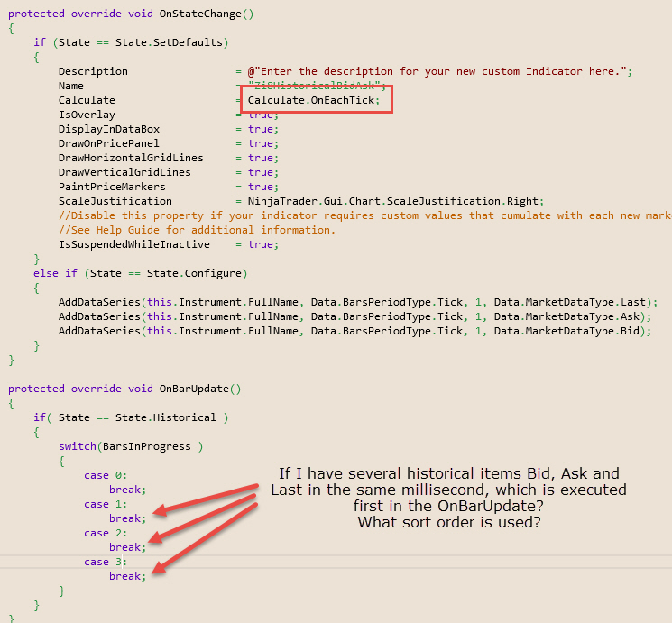This screenshot has width=672, height=623.
Task: Click the PaintPriceMarkers property name
Action: [x=112, y=187]
